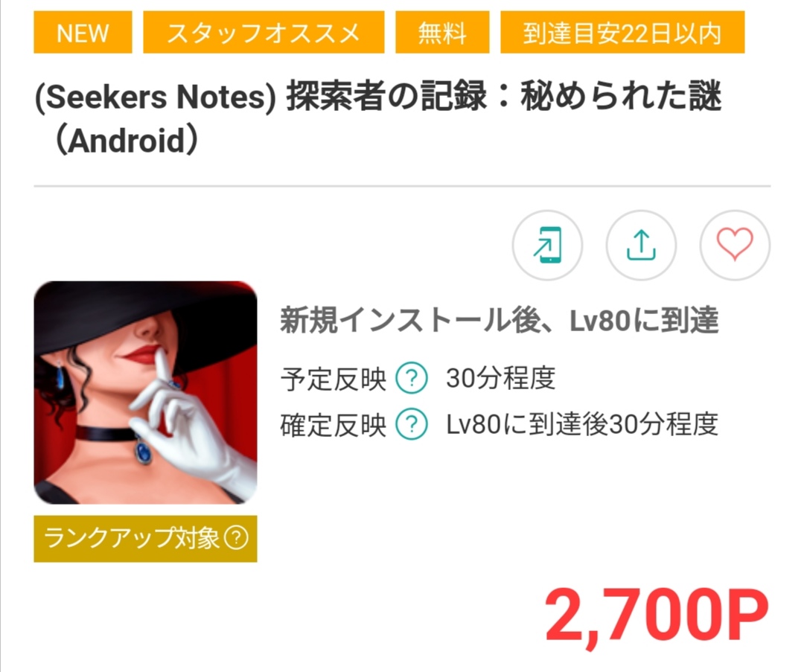Tap the (Android) text in title
The width and height of the screenshot is (804, 672).
click(126, 141)
